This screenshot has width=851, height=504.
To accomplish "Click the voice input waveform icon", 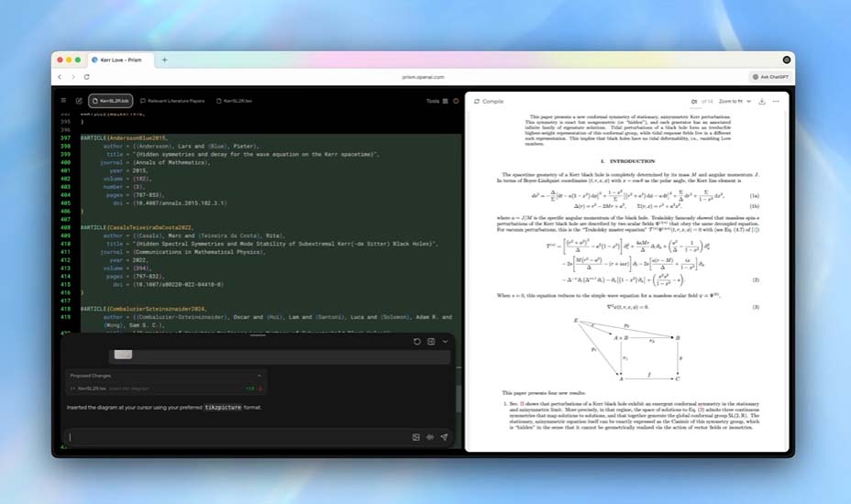I will (430, 437).
